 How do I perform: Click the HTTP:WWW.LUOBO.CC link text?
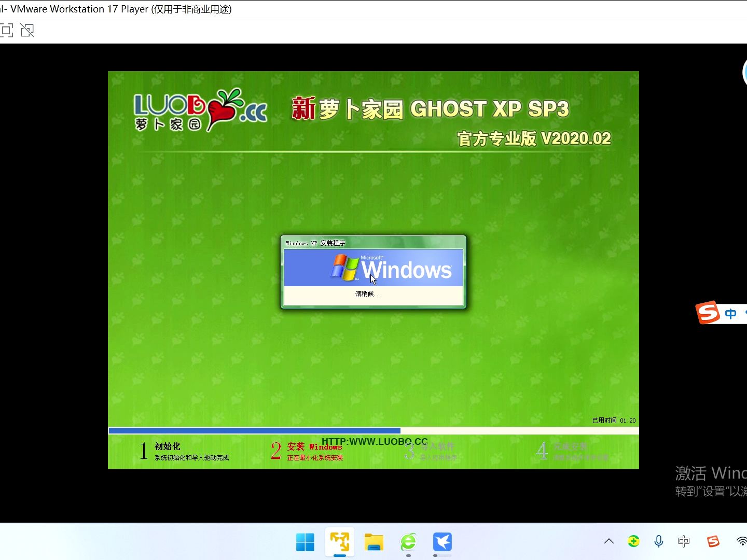pyautogui.click(x=375, y=442)
